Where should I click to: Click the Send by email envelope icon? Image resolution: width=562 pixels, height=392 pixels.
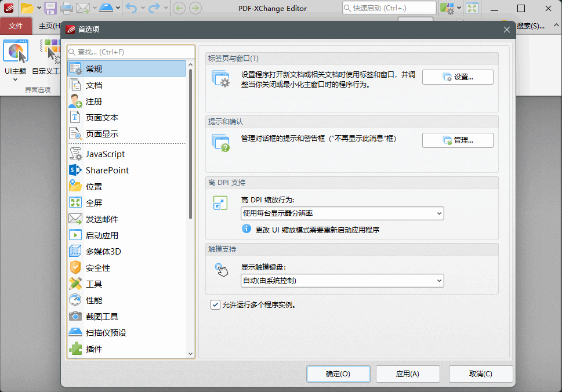83,8
